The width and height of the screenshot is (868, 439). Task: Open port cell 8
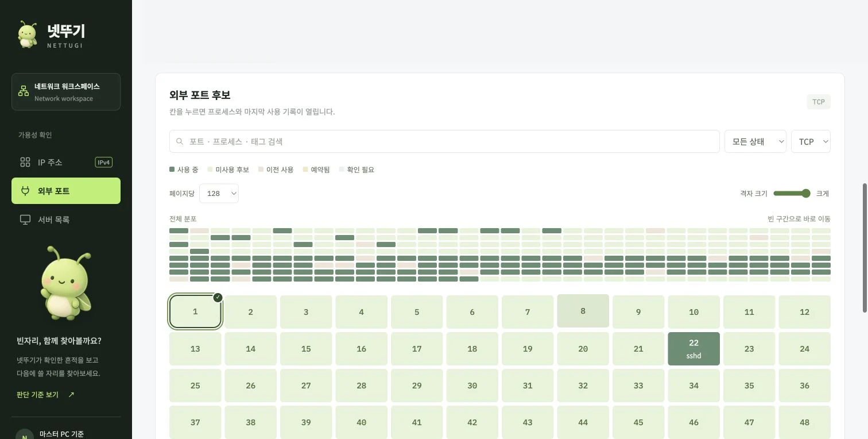583,311
